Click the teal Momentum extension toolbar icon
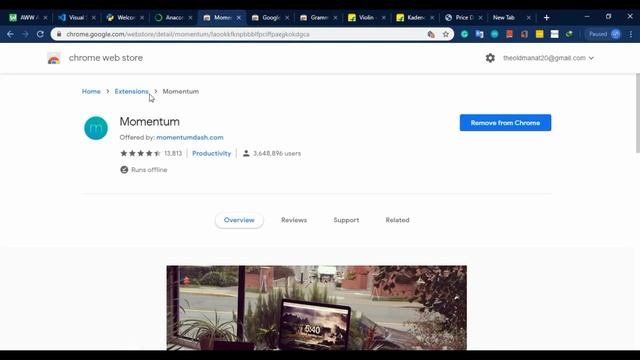The height and width of the screenshot is (360, 640). tap(494, 34)
